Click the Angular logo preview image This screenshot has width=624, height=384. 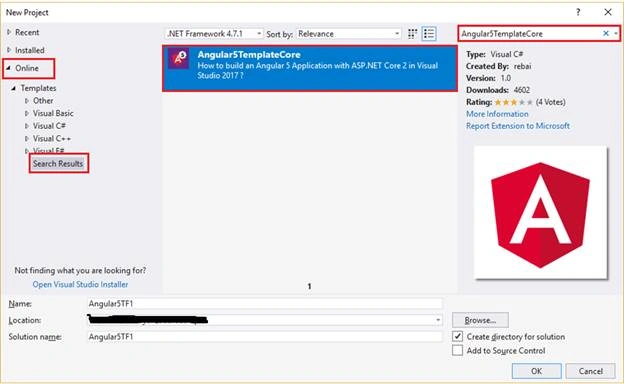coord(540,213)
